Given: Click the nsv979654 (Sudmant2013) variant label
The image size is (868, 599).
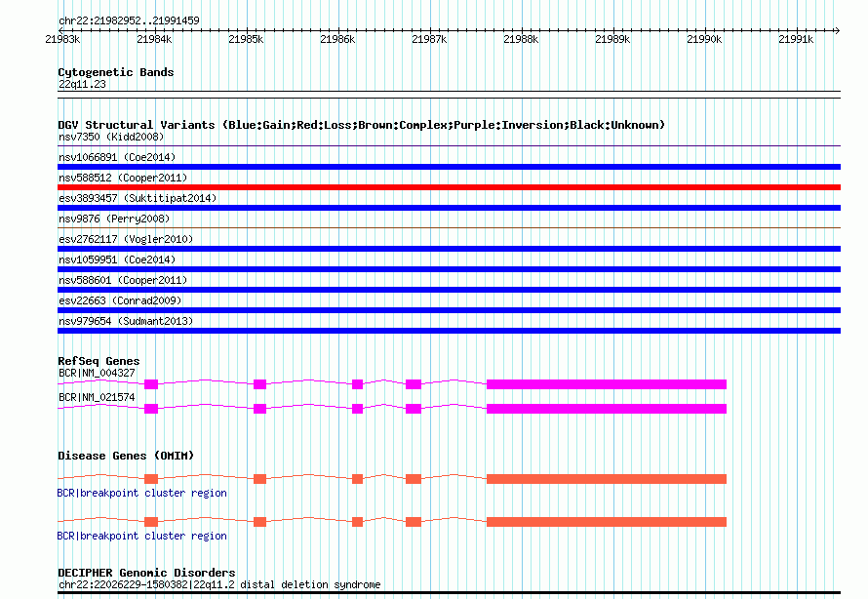Looking at the screenshot, I should tap(126, 321).
